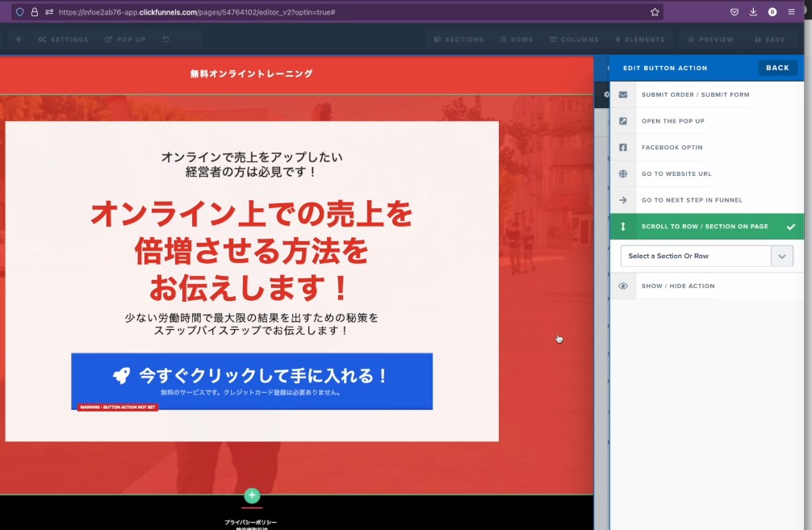The height and width of the screenshot is (530, 812).
Task: Open the ROWS menu
Action: 517,40
